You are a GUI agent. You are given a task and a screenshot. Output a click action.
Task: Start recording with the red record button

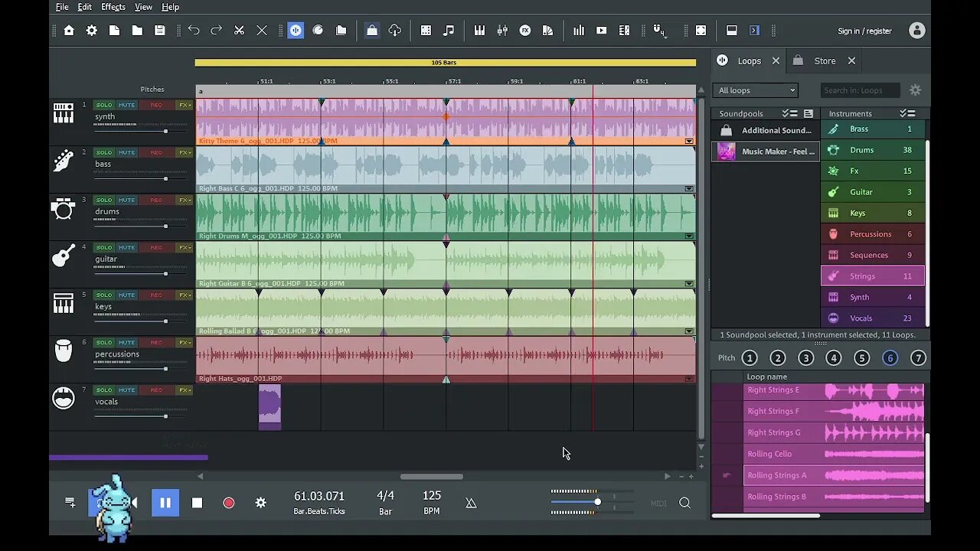point(228,503)
